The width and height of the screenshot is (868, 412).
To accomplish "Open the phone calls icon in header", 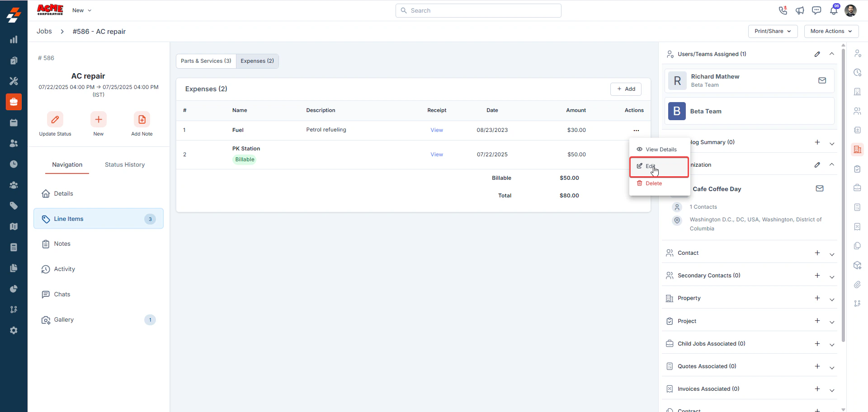I will (x=783, y=10).
